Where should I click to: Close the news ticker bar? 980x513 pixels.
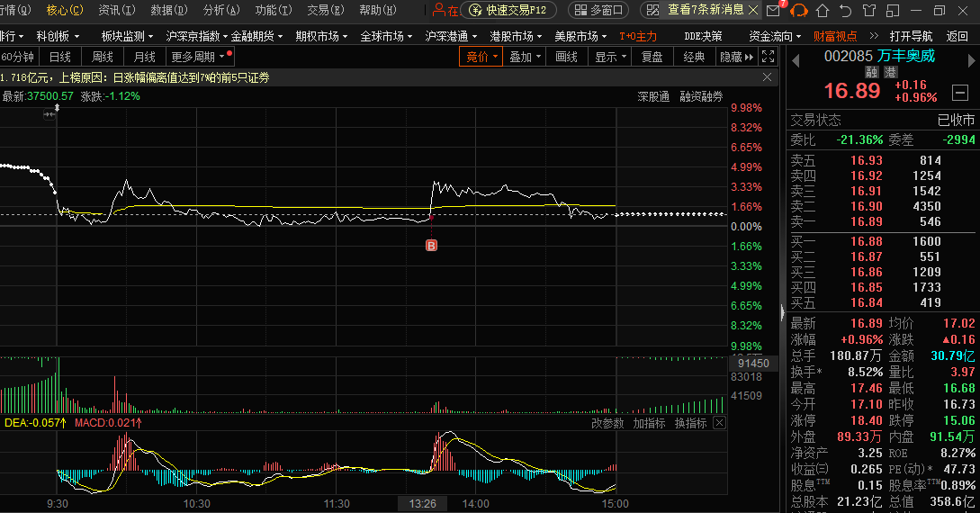pyautogui.click(x=767, y=76)
